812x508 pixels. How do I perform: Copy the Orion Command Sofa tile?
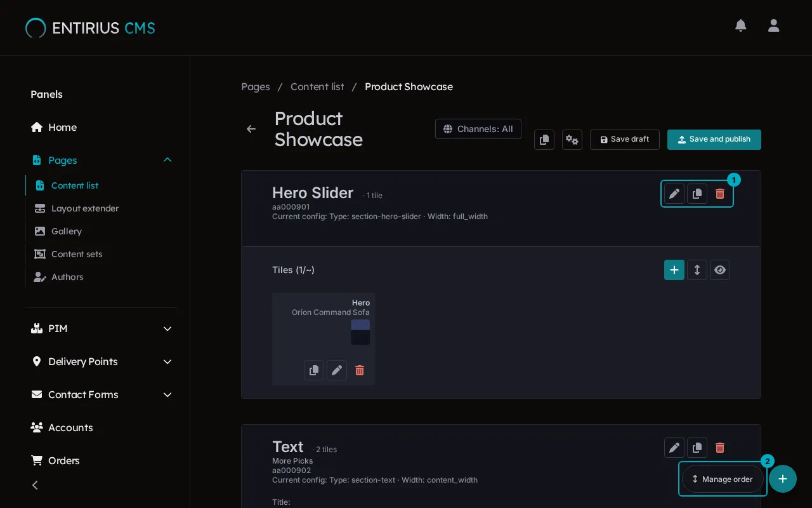pos(314,370)
